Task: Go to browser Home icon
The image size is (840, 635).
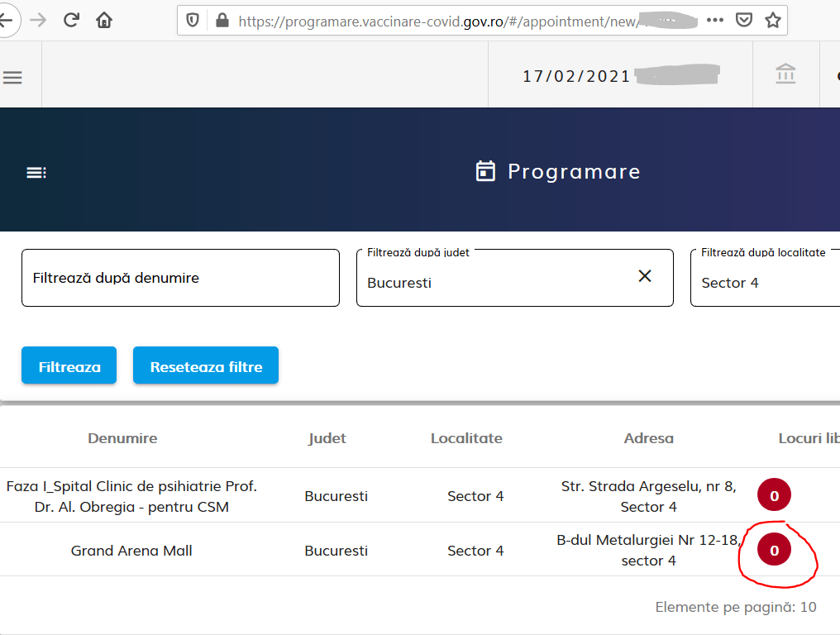Action: click(104, 20)
